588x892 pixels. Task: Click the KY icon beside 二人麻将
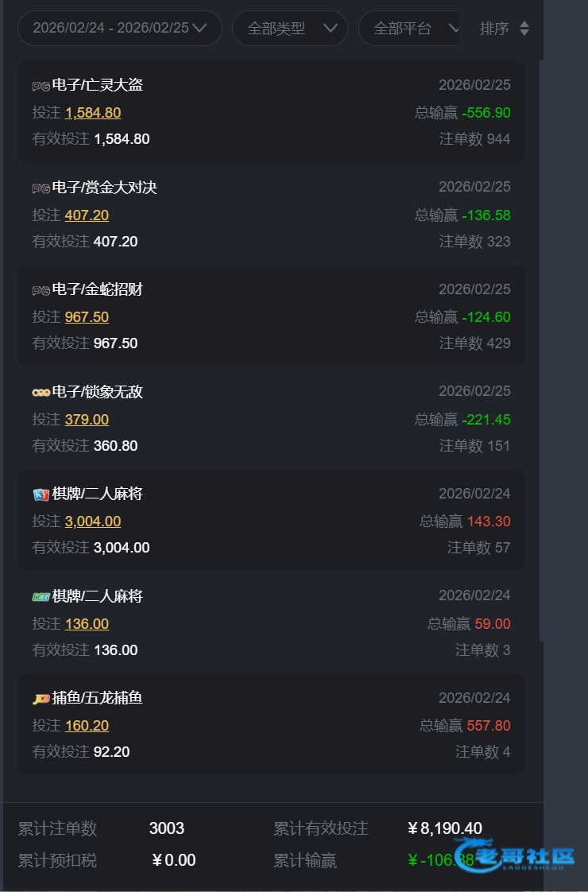pyautogui.click(x=41, y=494)
